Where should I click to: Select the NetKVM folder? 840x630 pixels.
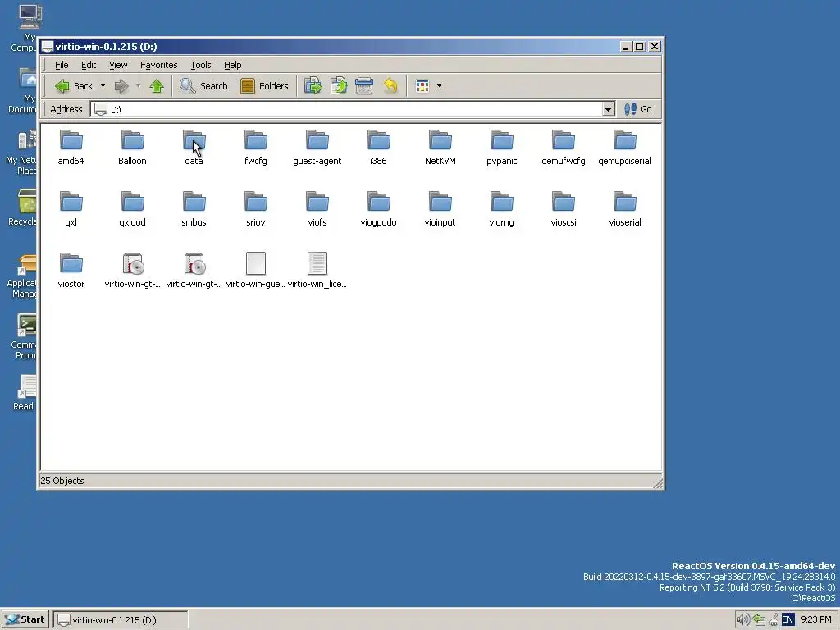[x=441, y=148]
